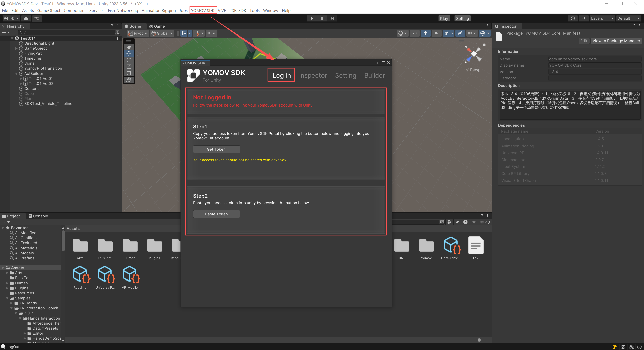644x350 pixels.
Task: Open the Scene orientation gizmo cube
Action: [474, 54]
